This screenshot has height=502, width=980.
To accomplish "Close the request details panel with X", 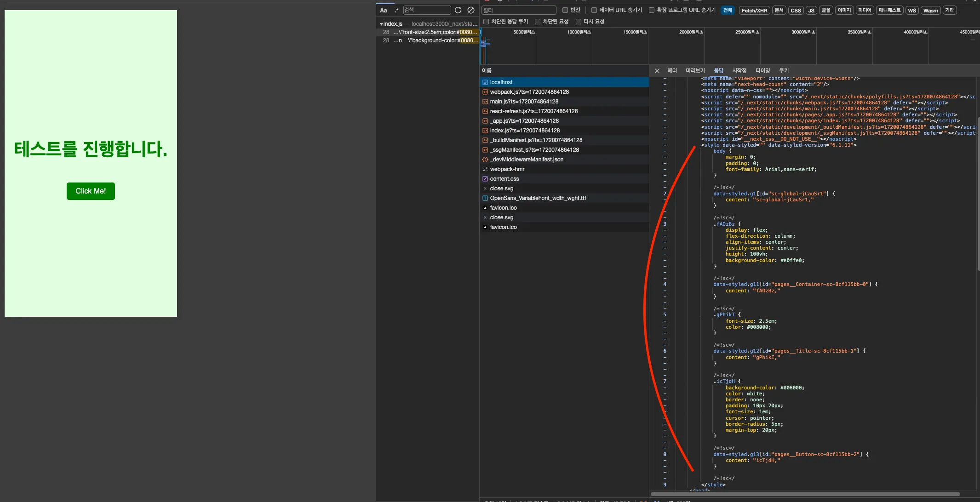I will coord(657,71).
